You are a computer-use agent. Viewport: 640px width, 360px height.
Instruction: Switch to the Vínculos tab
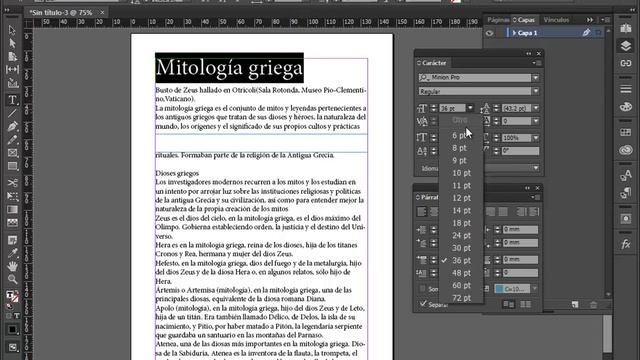click(556, 20)
